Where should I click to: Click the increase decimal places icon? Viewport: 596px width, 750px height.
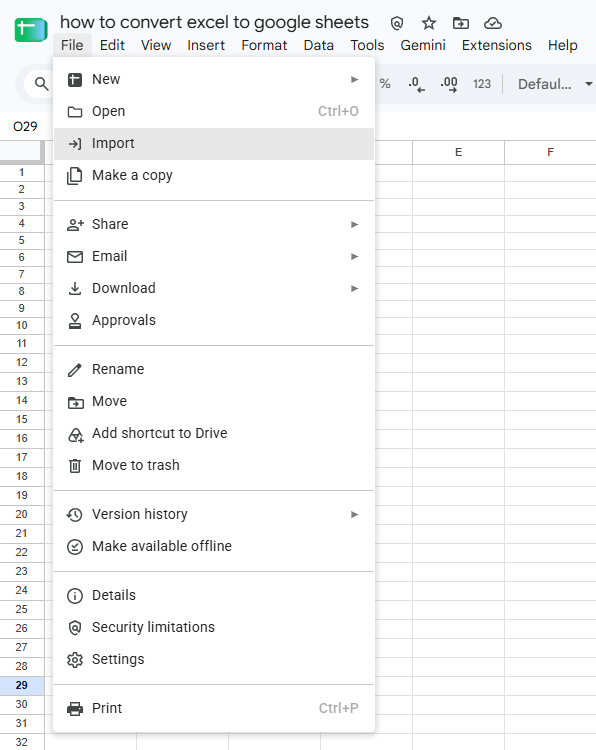pyautogui.click(x=449, y=84)
